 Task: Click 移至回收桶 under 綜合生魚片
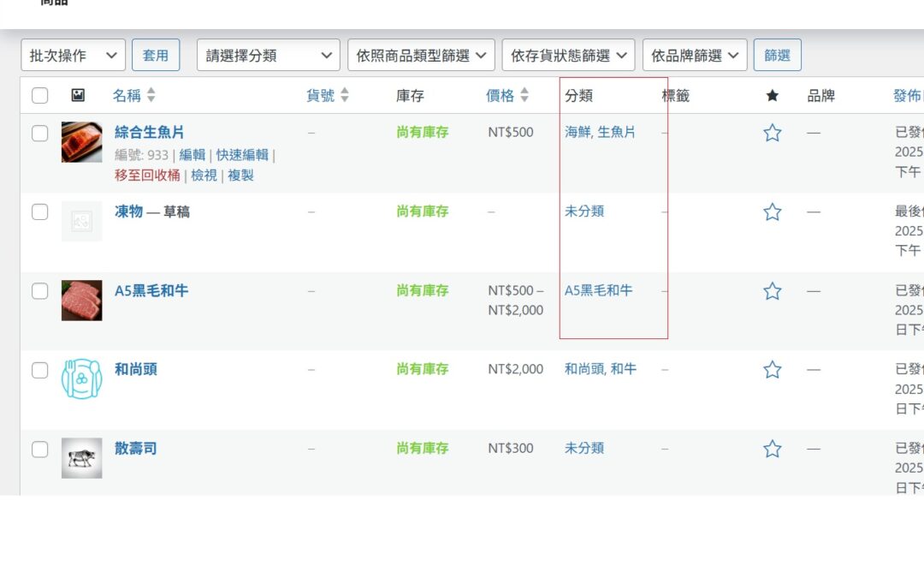(147, 176)
